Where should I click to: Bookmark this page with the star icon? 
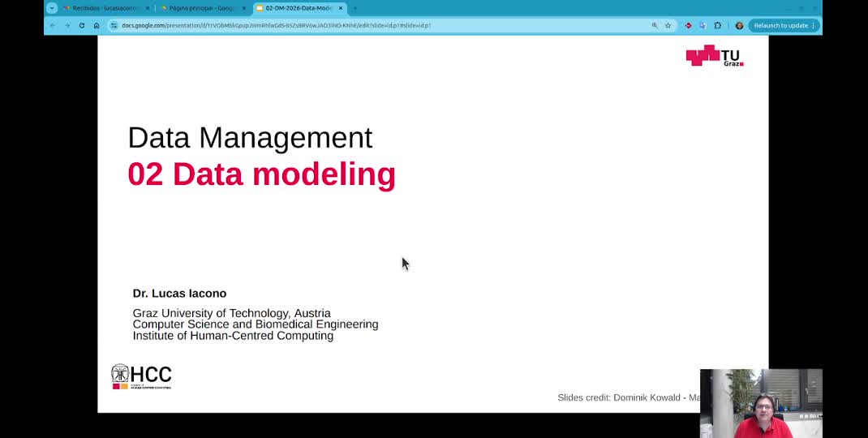coord(668,25)
